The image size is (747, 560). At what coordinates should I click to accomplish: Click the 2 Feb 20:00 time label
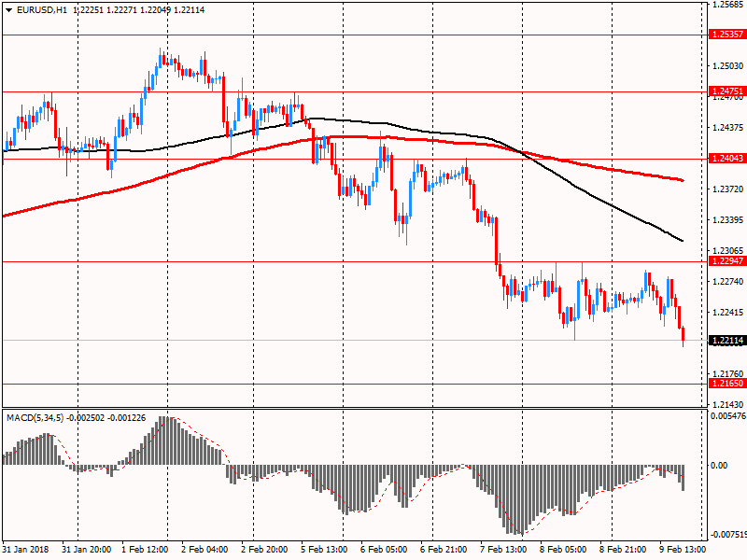(264, 549)
